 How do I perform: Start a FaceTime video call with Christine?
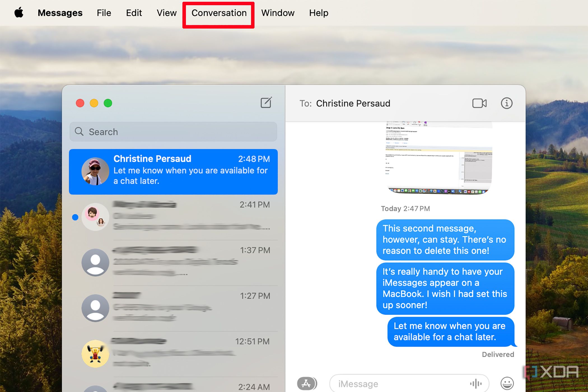coord(479,103)
